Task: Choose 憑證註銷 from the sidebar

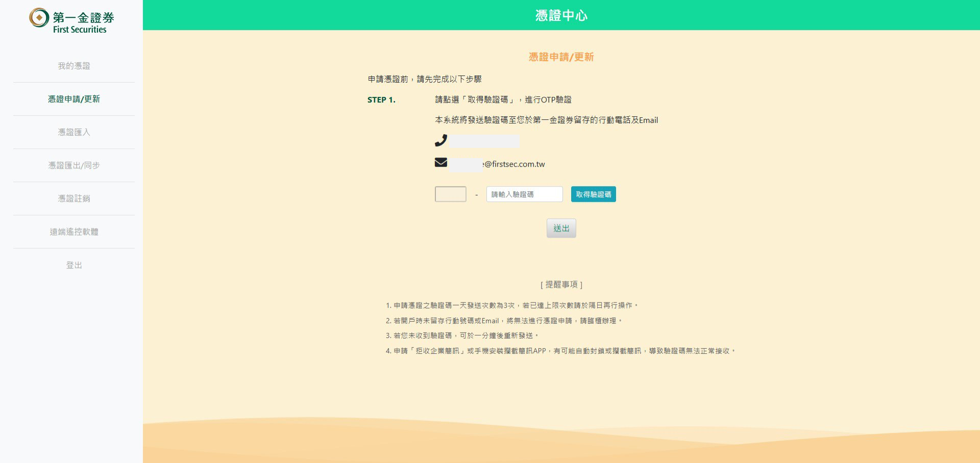Action: pos(74,198)
